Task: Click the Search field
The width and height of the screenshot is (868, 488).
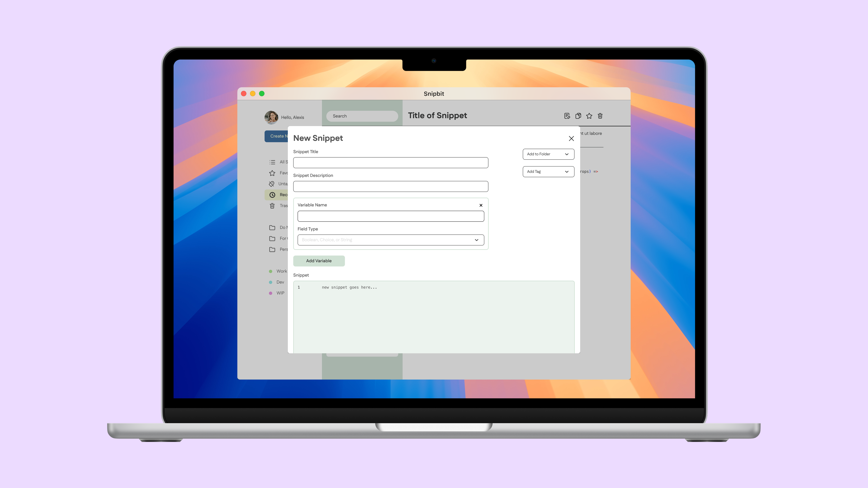Action: (x=362, y=116)
